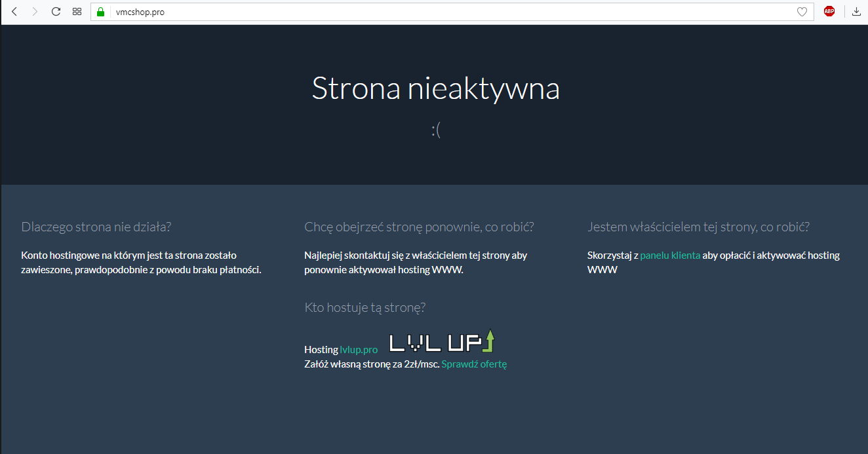
Task: Open the Adblock Plus extension
Action: coord(829,11)
